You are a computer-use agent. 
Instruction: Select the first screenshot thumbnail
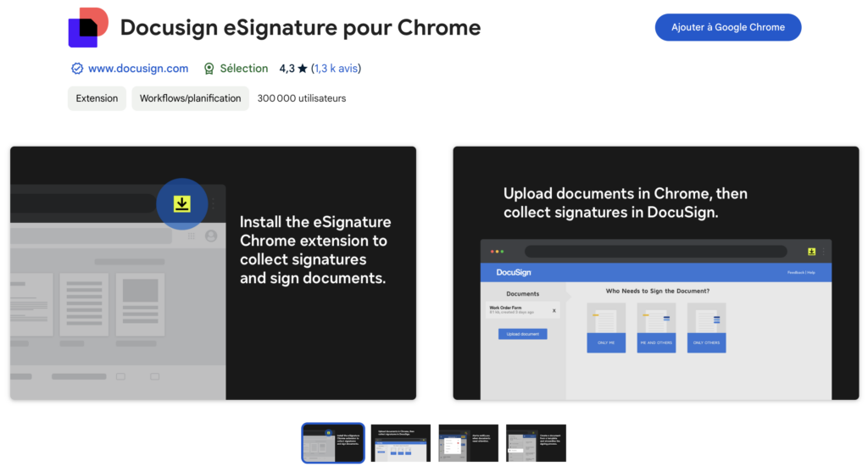(x=333, y=443)
